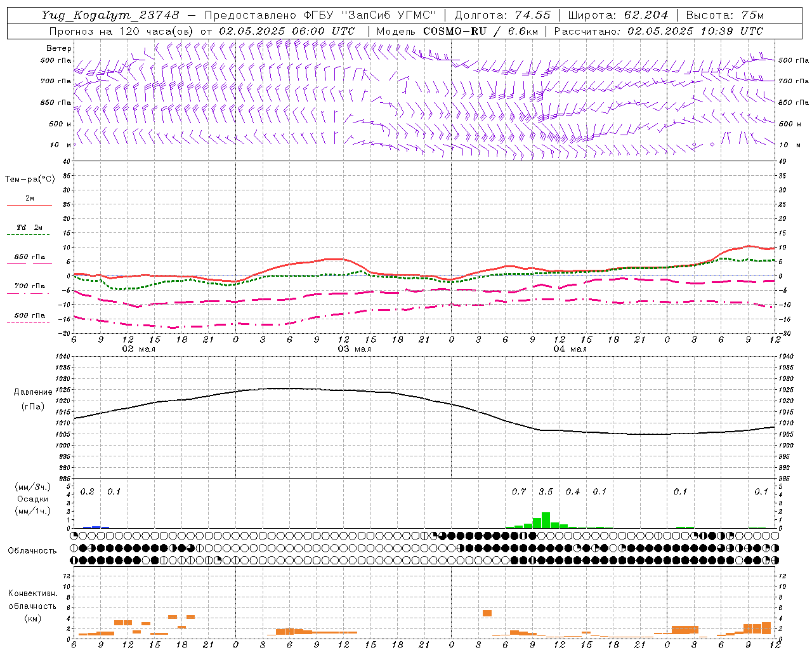This screenshot has height=650, width=812.
Task: Click the (мм/1ч.) unit label
Action: tap(33, 511)
